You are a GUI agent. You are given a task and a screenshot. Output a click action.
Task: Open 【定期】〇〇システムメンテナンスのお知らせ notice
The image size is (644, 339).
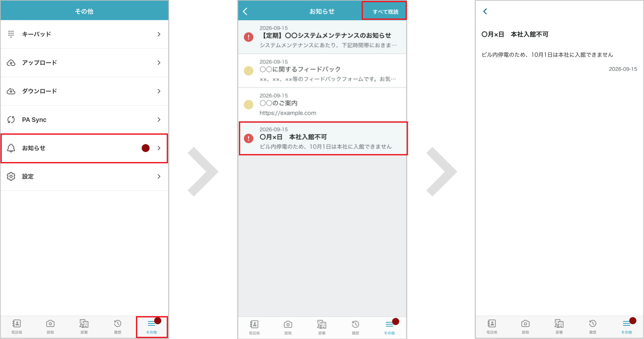(322, 37)
